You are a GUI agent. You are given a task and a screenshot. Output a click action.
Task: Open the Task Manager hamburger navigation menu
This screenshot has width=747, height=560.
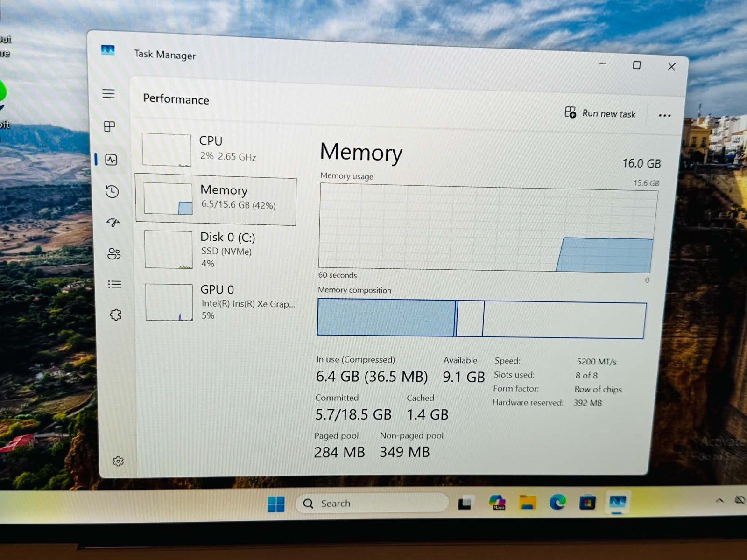click(109, 93)
